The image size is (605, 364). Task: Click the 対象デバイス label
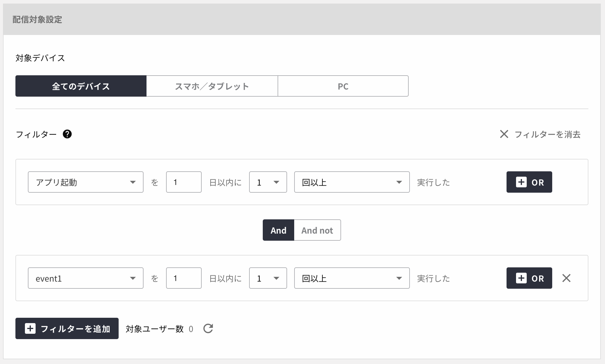click(40, 58)
